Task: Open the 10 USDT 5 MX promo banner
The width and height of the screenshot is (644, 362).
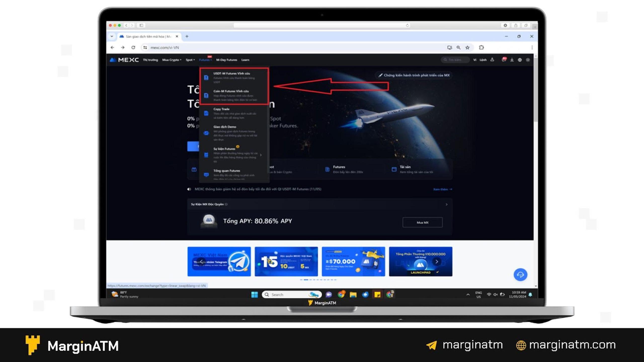Action: click(286, 261)
